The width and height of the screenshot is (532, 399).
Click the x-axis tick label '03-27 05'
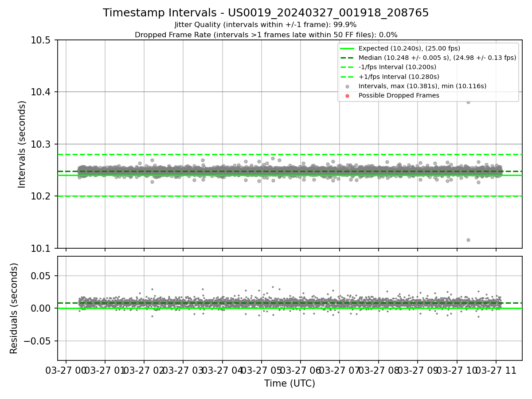click(x=261, y=371)
